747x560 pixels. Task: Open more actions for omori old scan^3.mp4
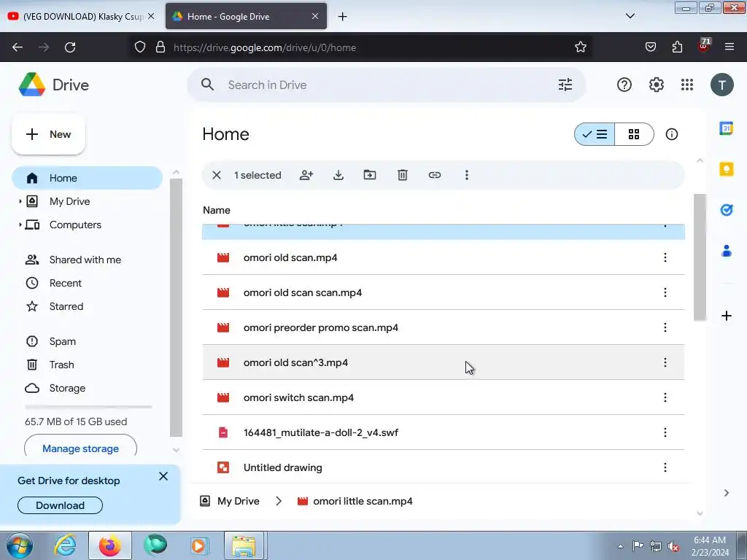coord(665,362)
